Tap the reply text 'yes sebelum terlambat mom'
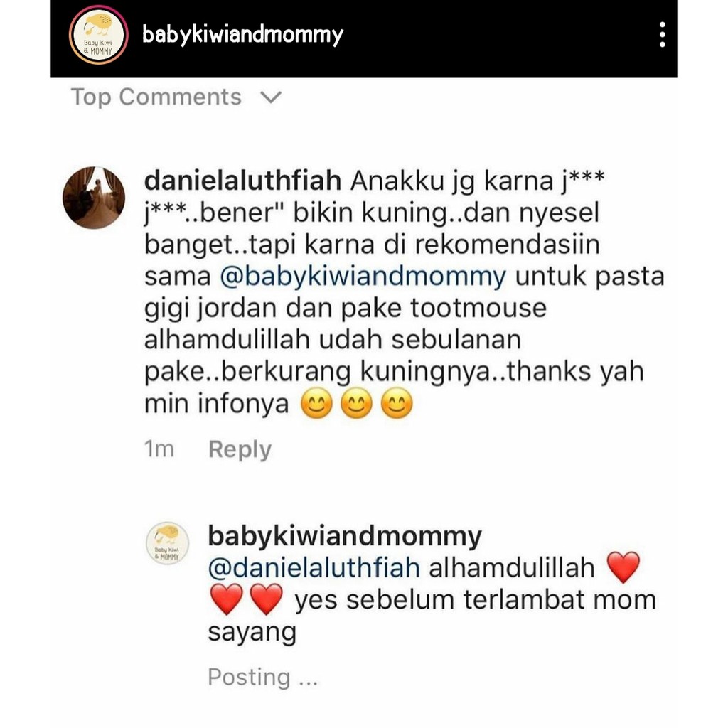The image size is (728, 728). (x=476, y=600)
